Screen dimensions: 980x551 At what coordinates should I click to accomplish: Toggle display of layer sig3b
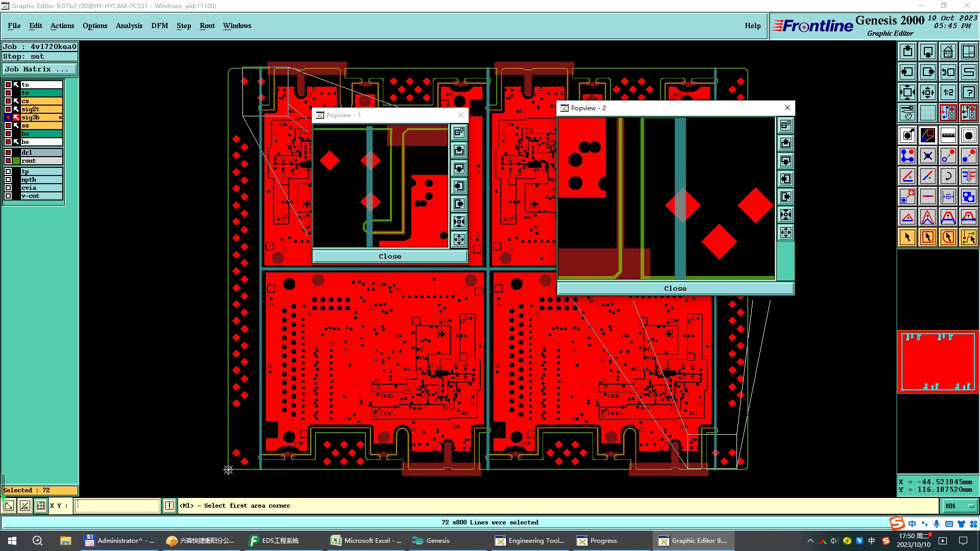click(x=8, y=117)
